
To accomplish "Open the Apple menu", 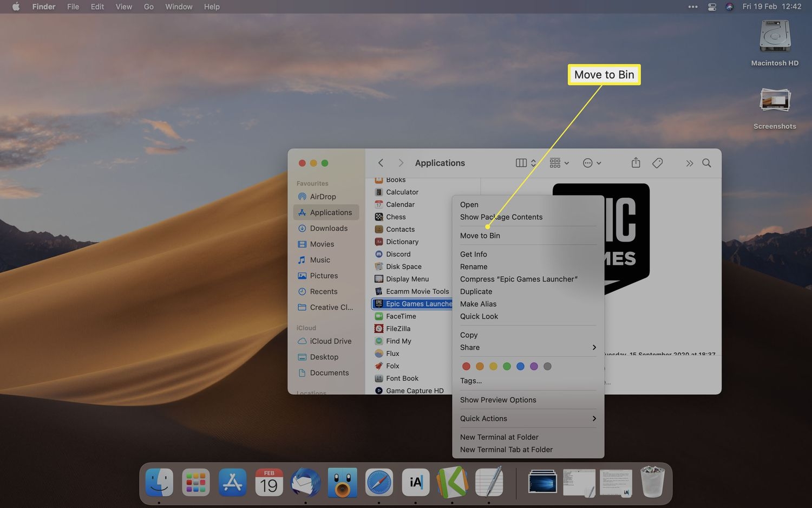I will tap(16, 6).
